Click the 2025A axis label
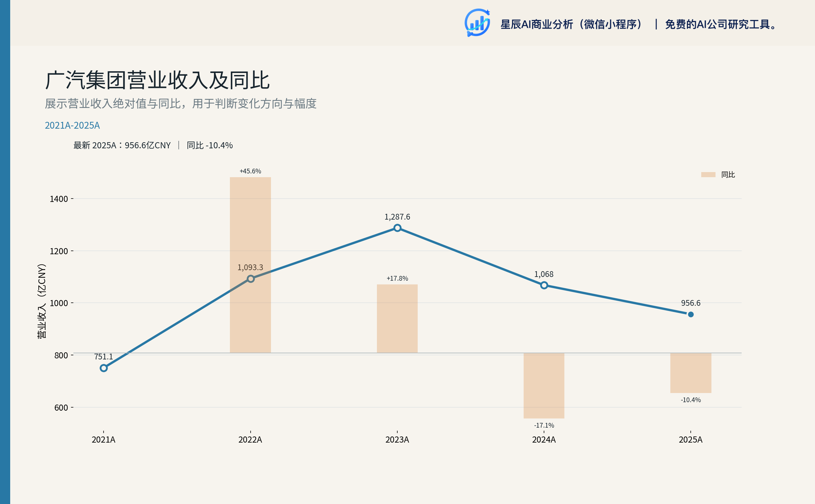This screenshot has height=504, width=815. [x=691, y=440]
